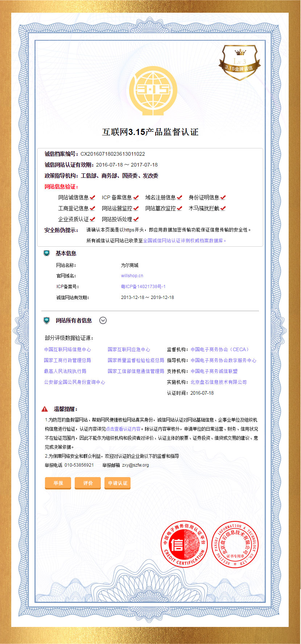This screenshot has width=301, height=644.
Task: Click checkmark next to 网站篡改监控
Action: (180, 208)
